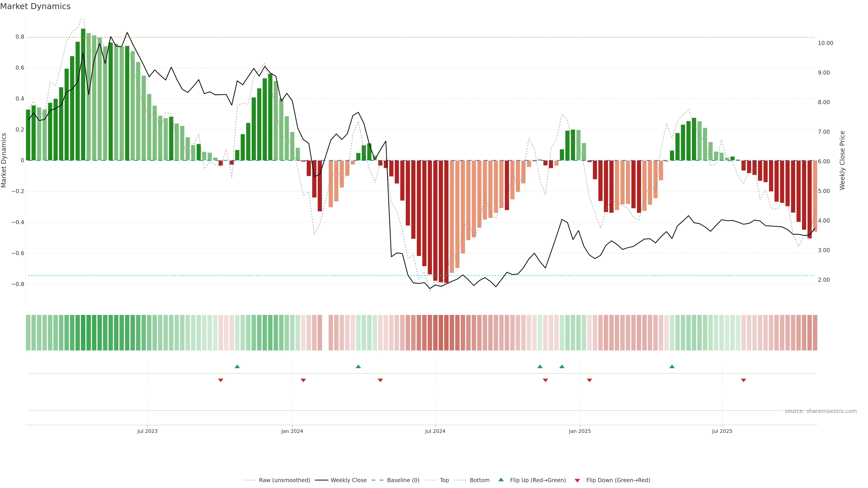868x488 pixels.
Task: Click the red flip-down marker after Jul 2025
Action: [743, 380]
